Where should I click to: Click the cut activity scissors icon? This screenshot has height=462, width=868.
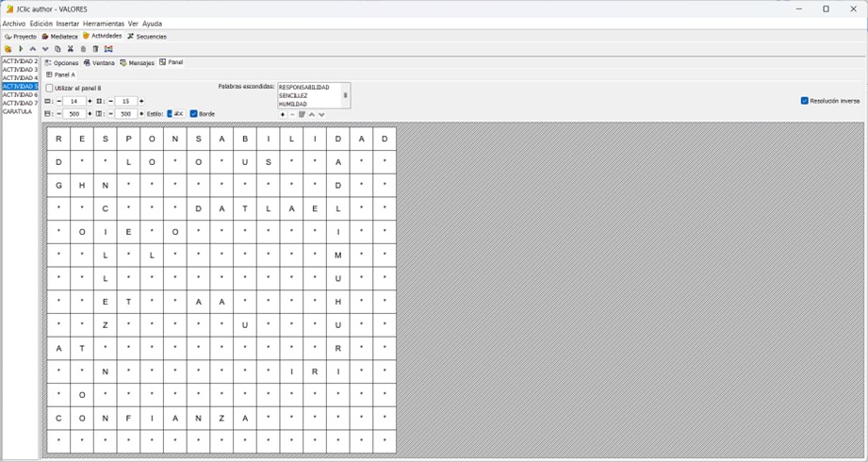[70, 49]
